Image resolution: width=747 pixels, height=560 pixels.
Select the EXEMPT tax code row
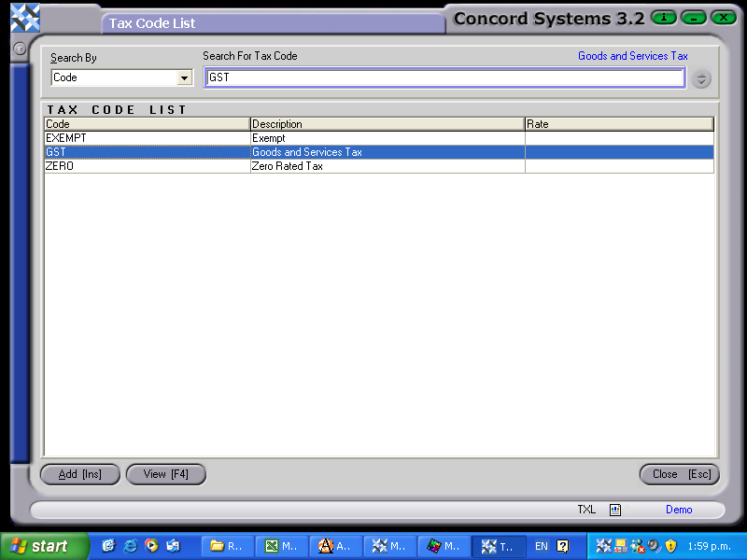[x=140, y=137]
